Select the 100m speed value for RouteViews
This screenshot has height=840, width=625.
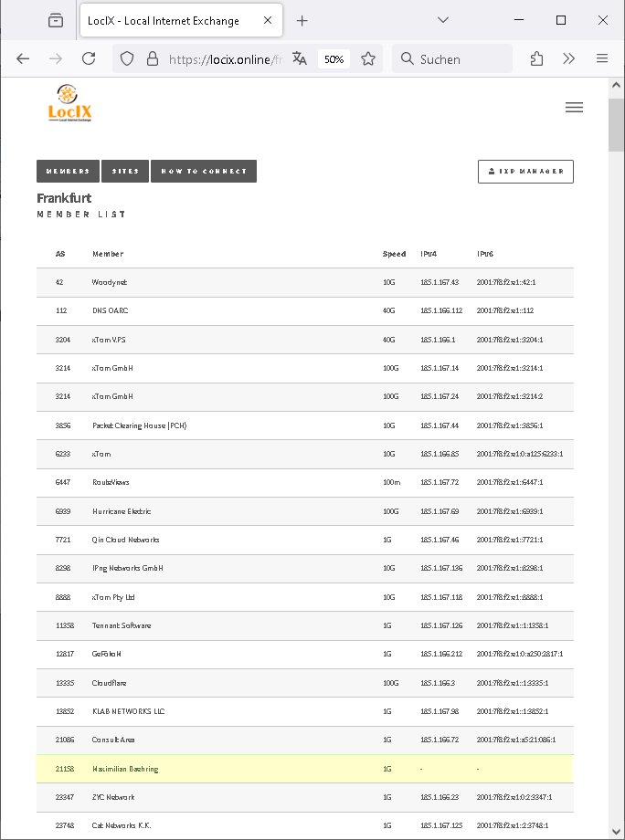pos(391,482)
